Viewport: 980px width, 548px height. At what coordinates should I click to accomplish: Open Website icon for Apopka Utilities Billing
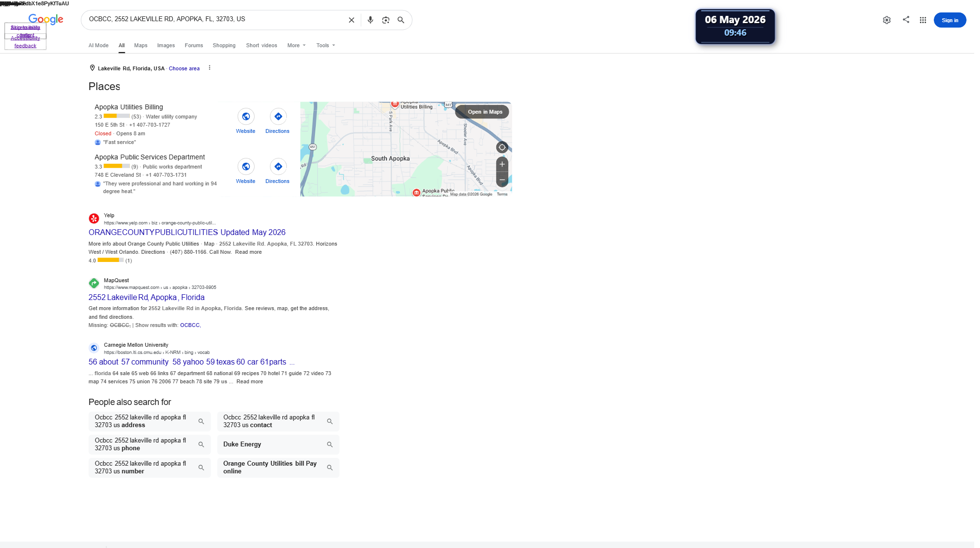pyautogui.click(x=245, y=117)
